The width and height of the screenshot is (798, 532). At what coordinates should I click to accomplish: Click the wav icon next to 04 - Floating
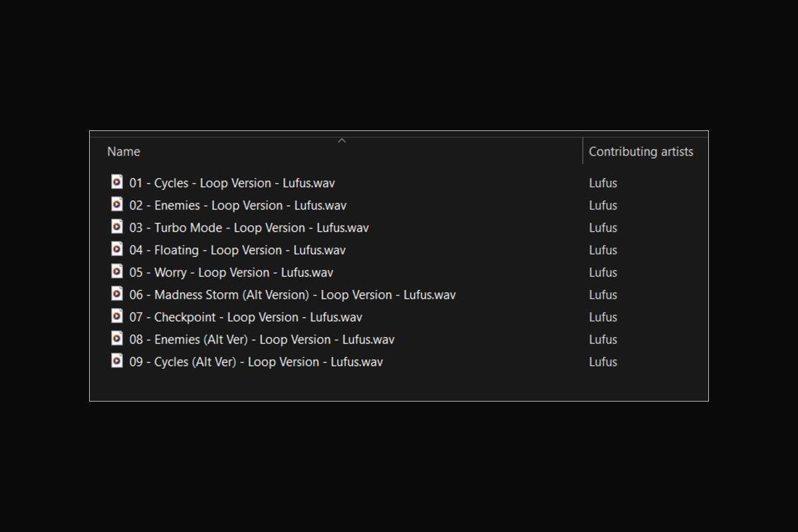click(x=117, y=249)
